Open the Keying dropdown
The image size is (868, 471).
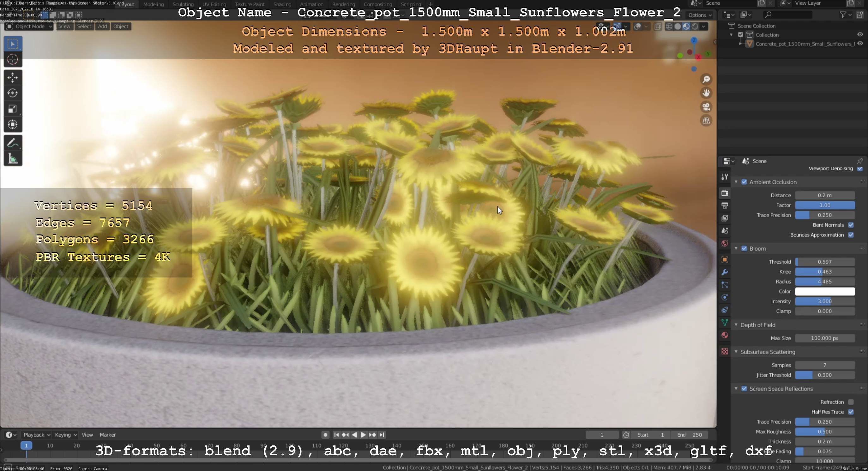[x=66, y=435]
